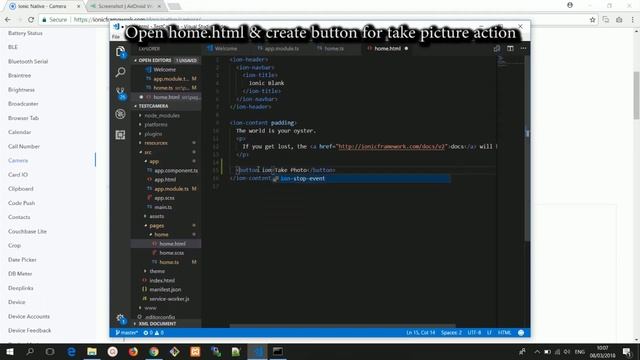Open index.html in the file tree
640x360 pixels.
coord(162,280)
